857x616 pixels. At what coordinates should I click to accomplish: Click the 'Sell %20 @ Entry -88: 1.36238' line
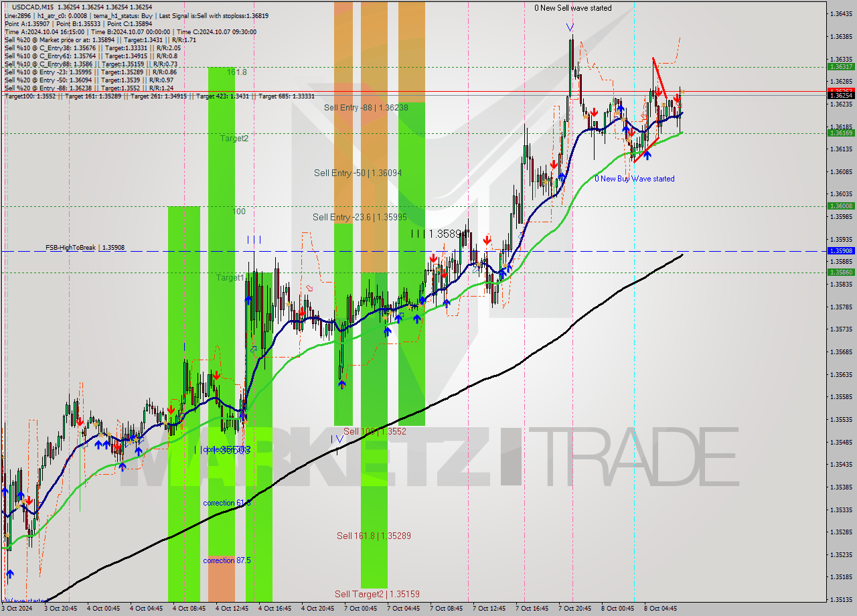[89, 88]
